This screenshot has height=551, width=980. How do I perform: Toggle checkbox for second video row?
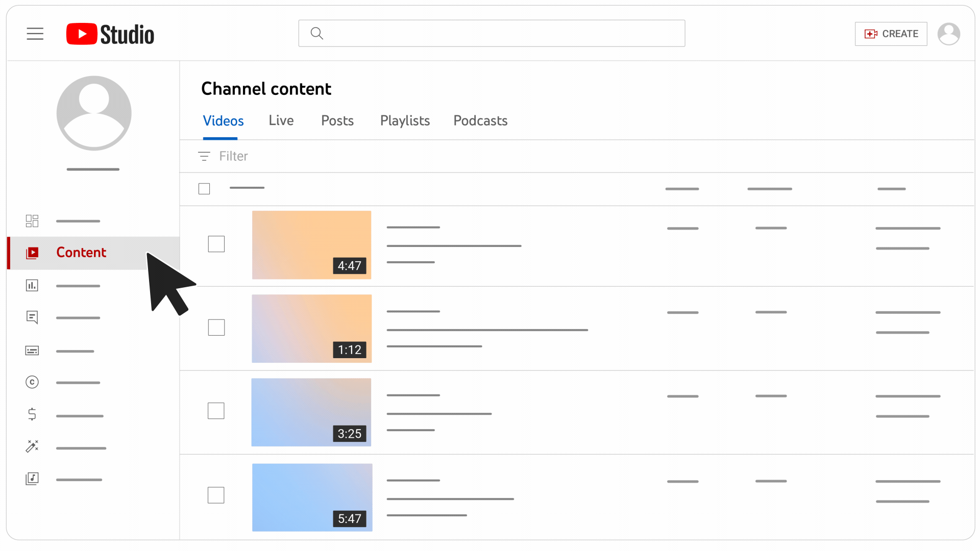pyautogui.click(x=217, y=328)
